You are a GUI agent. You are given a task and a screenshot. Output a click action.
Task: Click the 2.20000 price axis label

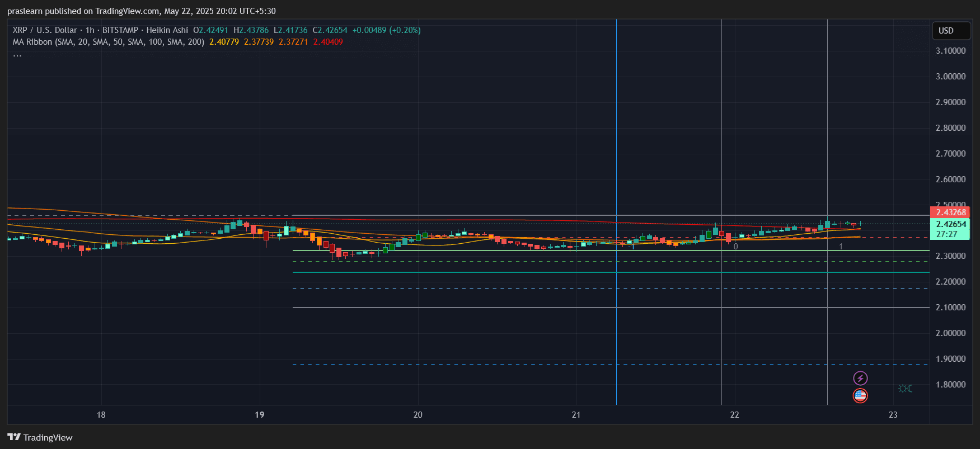(951, 282)
